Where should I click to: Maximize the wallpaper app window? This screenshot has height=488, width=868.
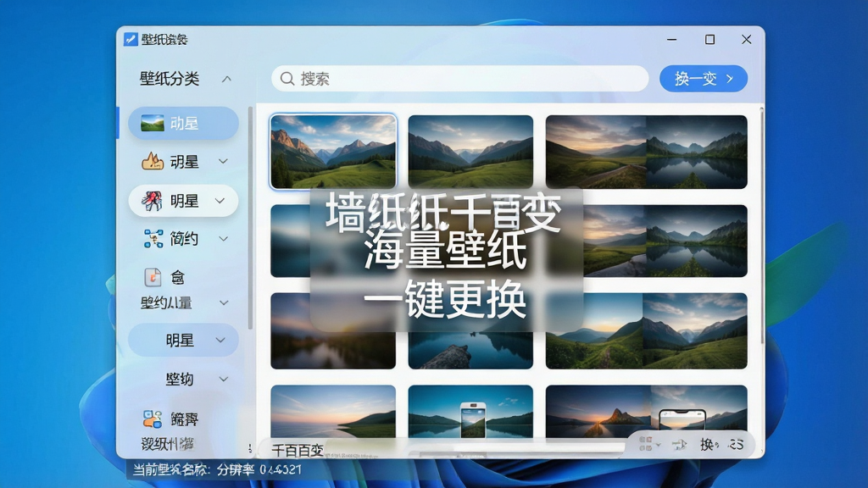click(709, 39)
